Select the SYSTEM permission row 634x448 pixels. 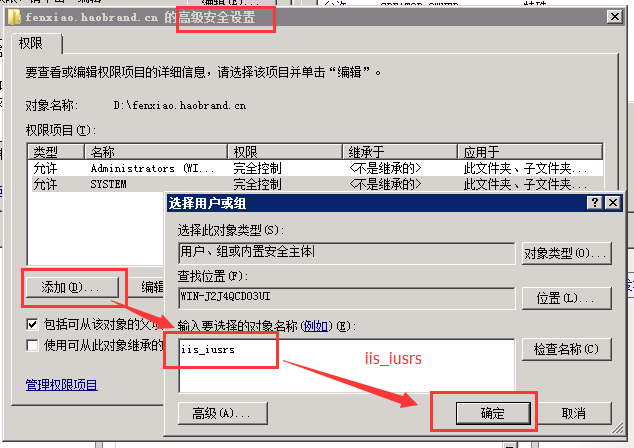point(315,184)
